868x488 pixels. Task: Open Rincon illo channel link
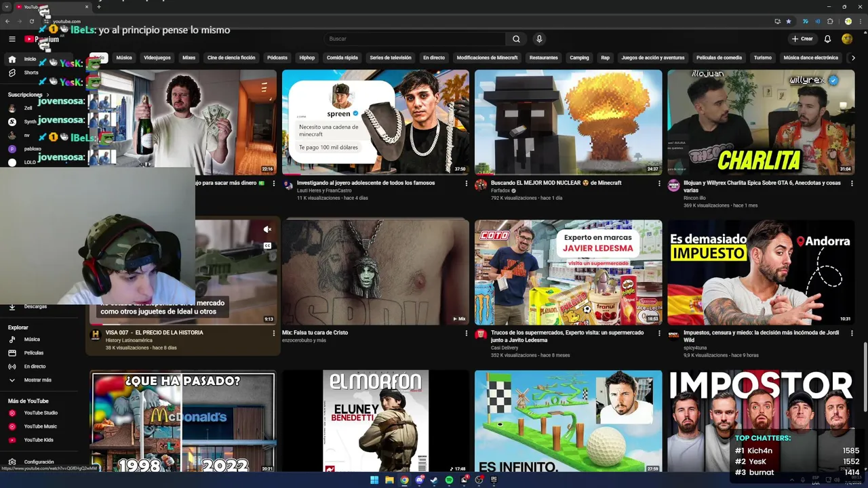pyautogui.click(x=695, y=198)
